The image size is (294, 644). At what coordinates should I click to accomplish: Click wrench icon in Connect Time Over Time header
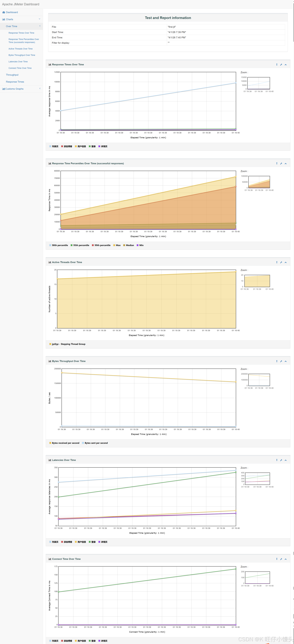click(x=281, y=559)
